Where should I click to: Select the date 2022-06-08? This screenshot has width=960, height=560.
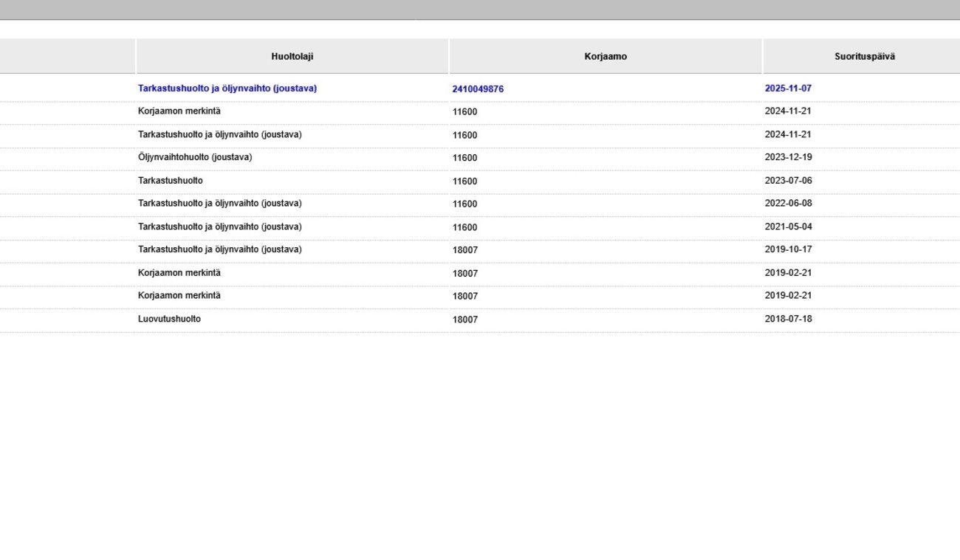[788, 204]
